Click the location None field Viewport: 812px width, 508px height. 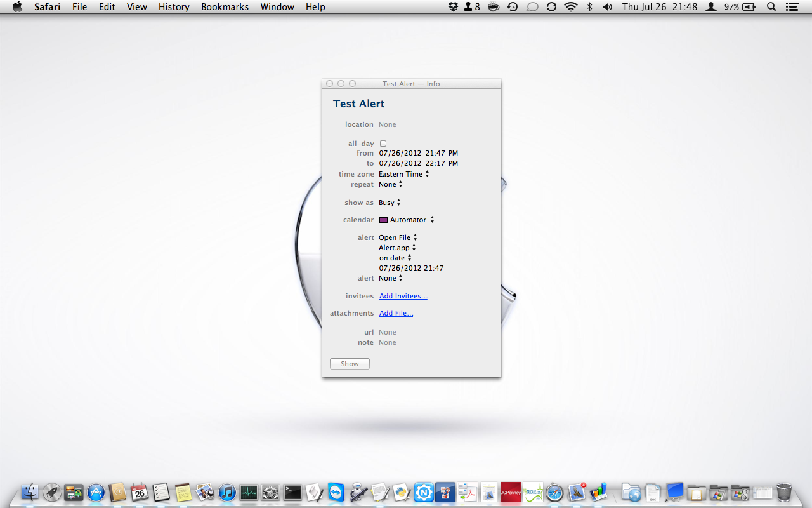[388, 124]
